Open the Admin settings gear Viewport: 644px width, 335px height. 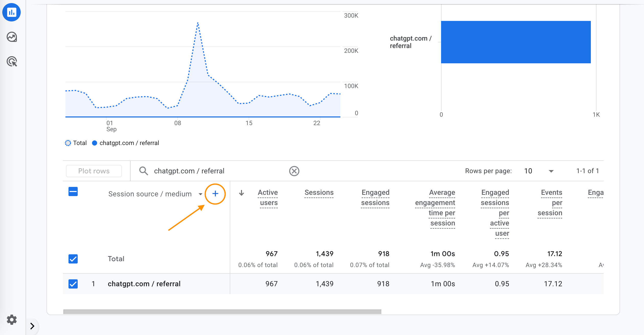click(12, 319)
